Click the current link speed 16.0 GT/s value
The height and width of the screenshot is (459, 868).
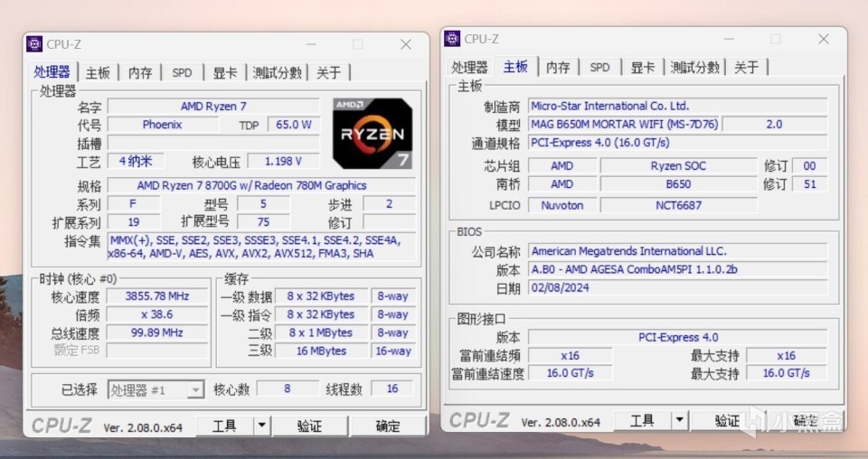pyautogui.click(x=571, y=373)
